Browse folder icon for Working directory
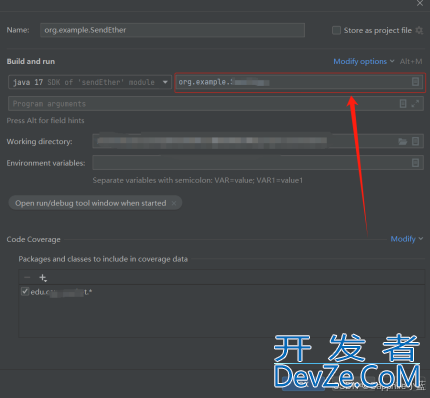The height and width of the screenshot is (398, 430). [403, 142]
